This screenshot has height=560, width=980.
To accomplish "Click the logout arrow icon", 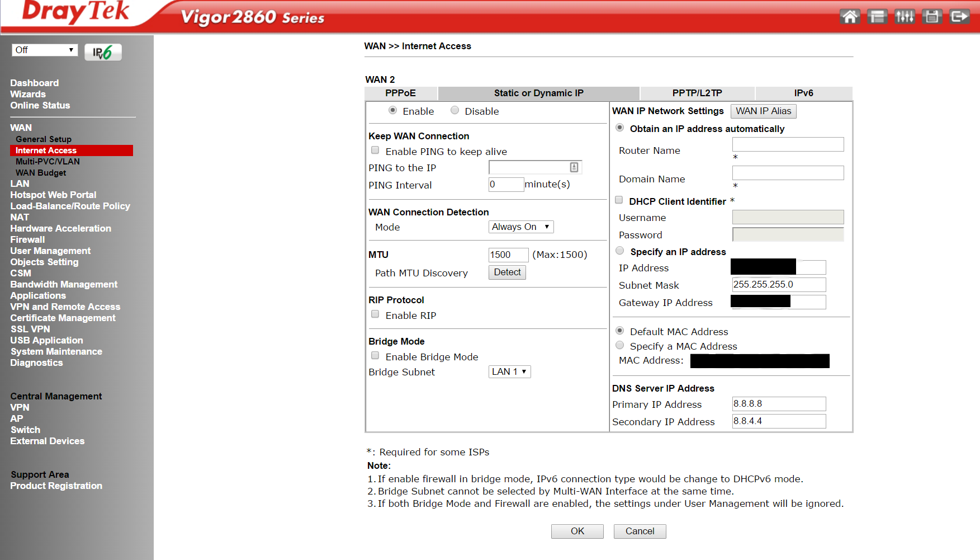I will pyautogui.click(x=959, y=16).
